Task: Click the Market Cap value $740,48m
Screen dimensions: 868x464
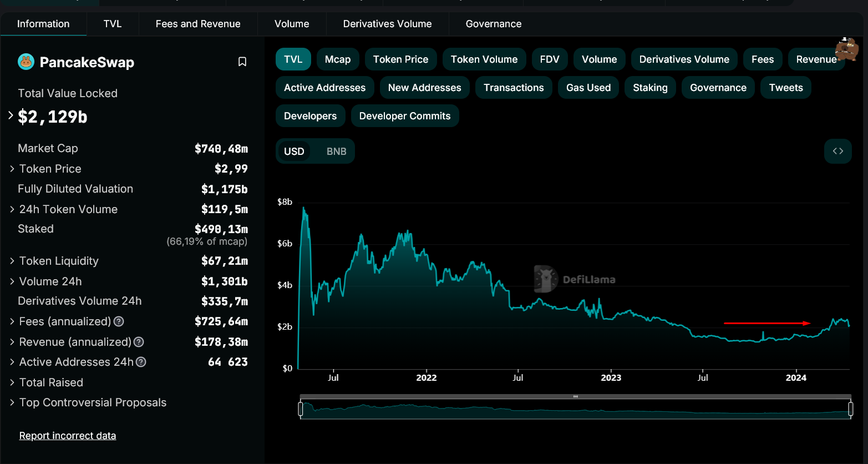Action: [221, 148]
